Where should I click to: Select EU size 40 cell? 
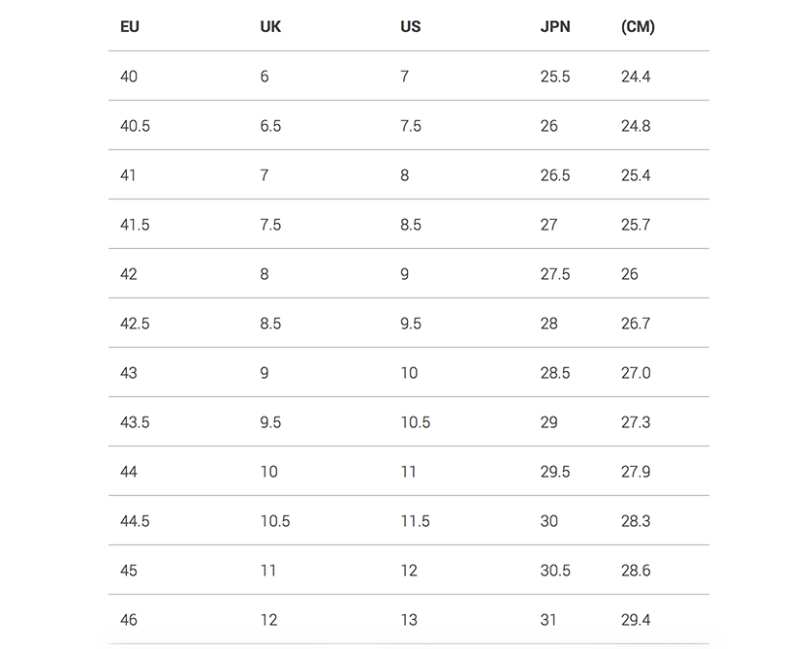point(129,77)
